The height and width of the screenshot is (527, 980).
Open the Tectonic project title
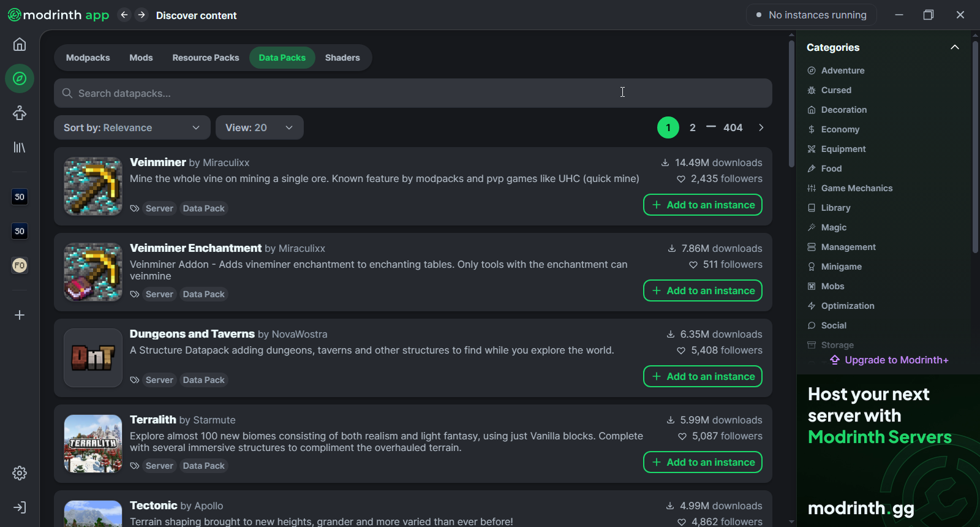tap(154, 506)
